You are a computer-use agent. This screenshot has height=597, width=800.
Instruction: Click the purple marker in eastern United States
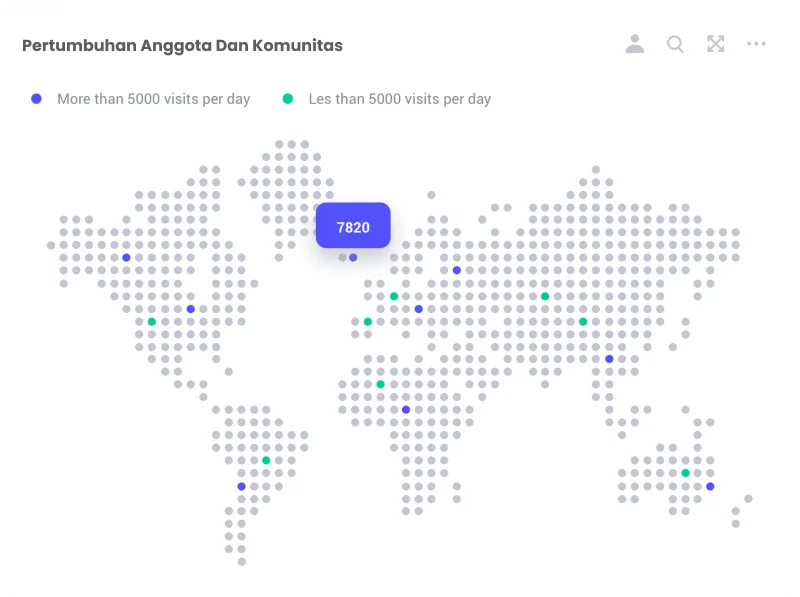(191, 309)
